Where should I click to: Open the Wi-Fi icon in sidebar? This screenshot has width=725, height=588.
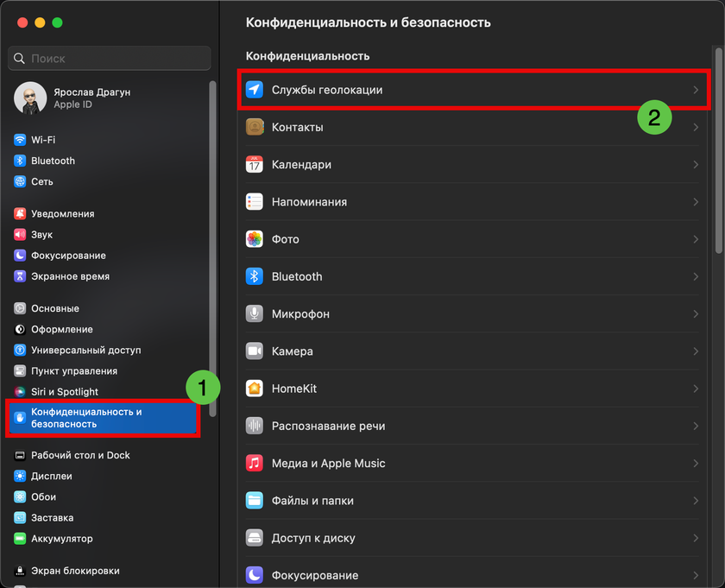click(20, 140)
